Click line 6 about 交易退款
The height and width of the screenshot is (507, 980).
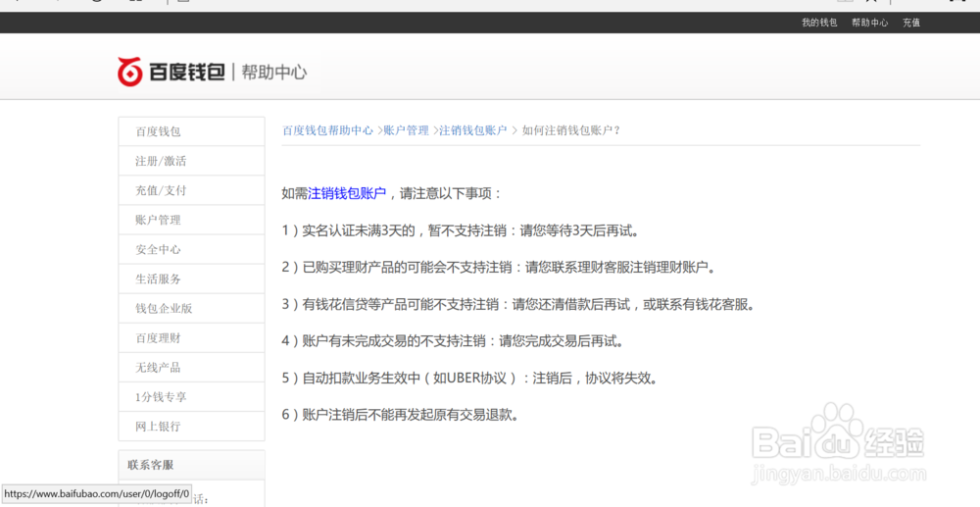pos(401,415)
